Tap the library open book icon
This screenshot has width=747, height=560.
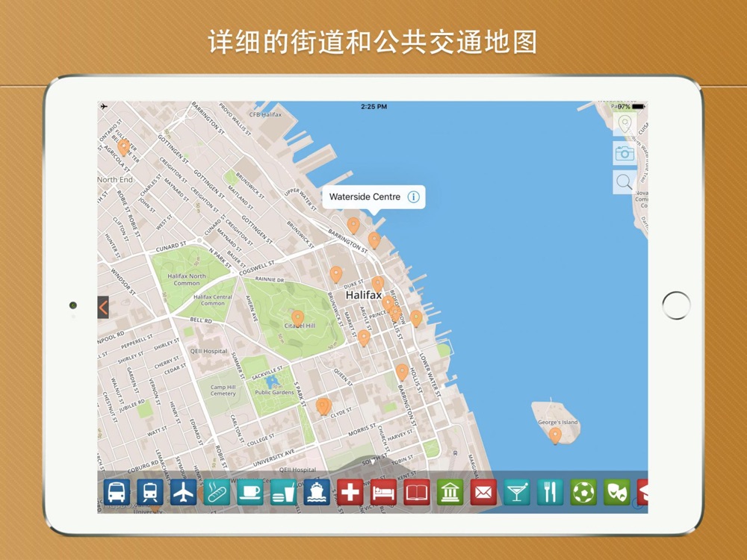[x=417, y=492]
